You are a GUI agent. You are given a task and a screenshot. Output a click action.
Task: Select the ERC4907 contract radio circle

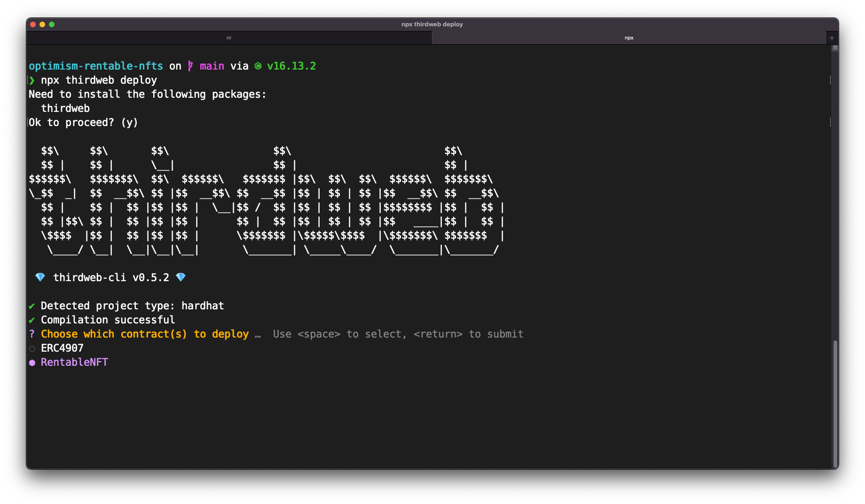(x=32, y=349)
